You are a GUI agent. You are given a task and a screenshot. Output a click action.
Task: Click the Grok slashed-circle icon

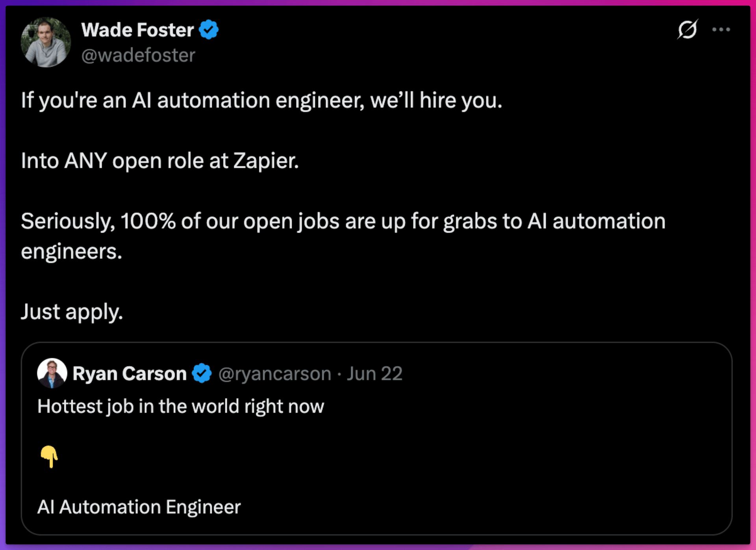[x=687, y=29]
